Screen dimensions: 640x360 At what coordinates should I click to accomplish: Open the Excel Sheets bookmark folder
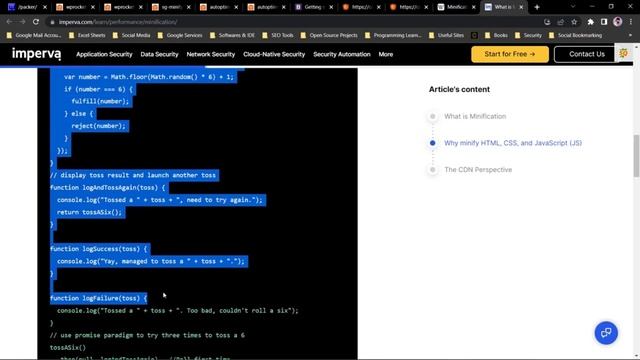click(87, 36)
